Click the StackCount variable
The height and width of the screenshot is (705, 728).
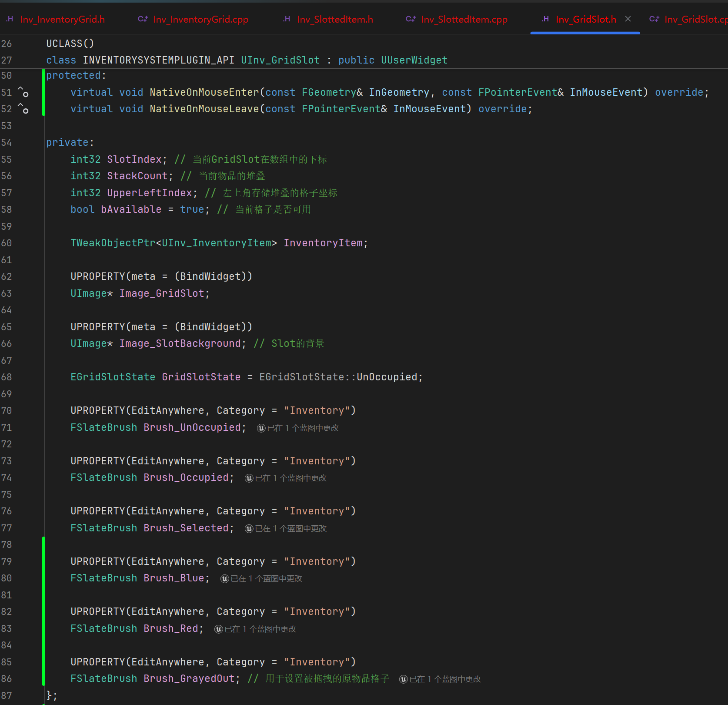click(137, 176)
